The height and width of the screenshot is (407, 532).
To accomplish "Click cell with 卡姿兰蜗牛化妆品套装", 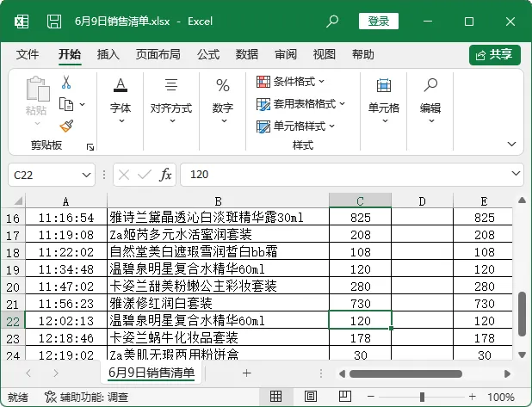I will pos(218,338).
